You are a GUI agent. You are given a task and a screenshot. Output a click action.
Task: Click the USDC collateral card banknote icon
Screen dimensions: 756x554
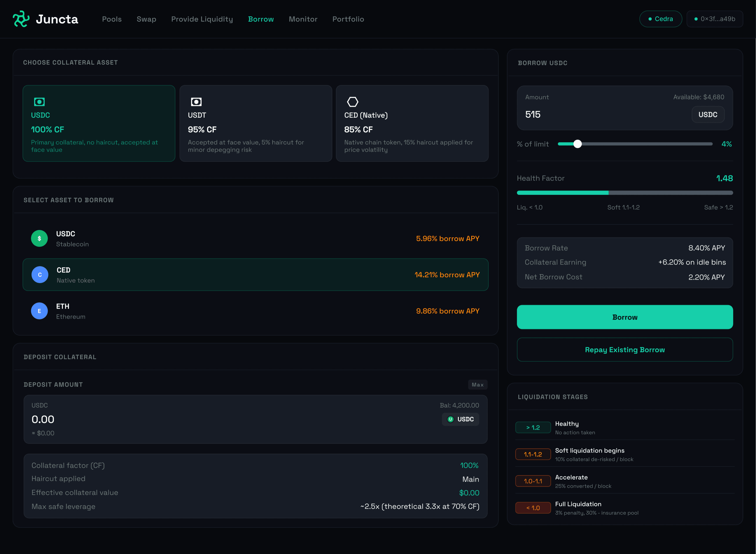click(40, 102)
